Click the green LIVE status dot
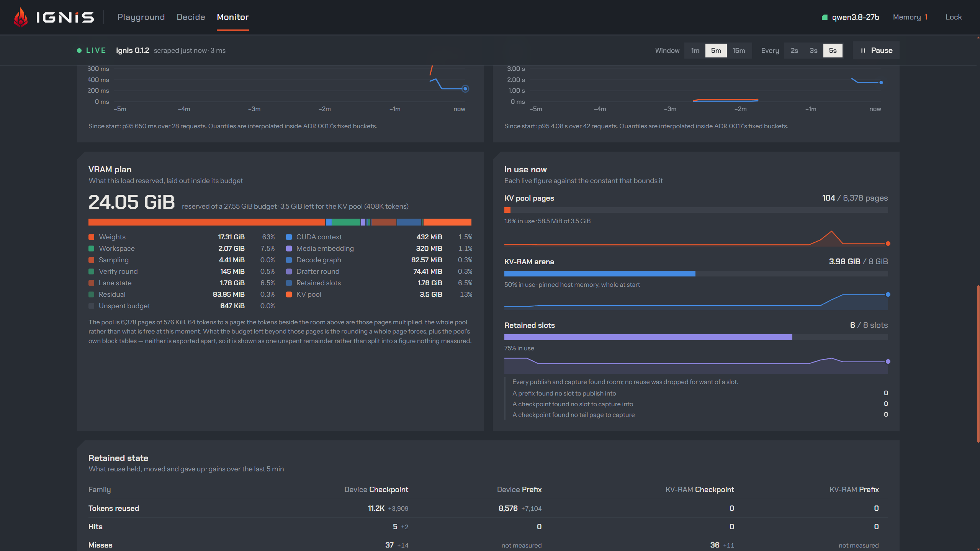 click(x=79, y=51)
